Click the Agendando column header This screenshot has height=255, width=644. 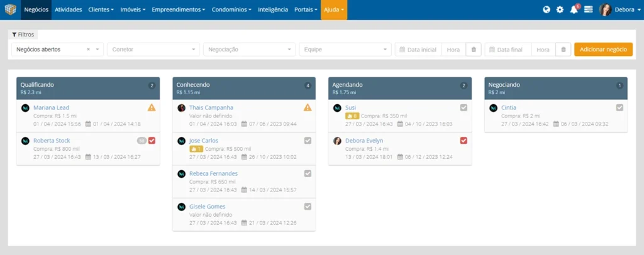pos(400,88)
